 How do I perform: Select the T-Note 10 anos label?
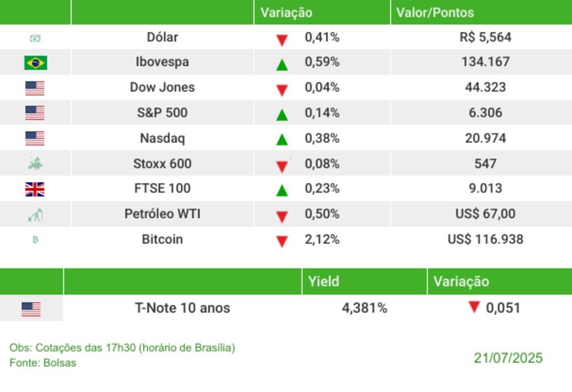coord(182,308)
